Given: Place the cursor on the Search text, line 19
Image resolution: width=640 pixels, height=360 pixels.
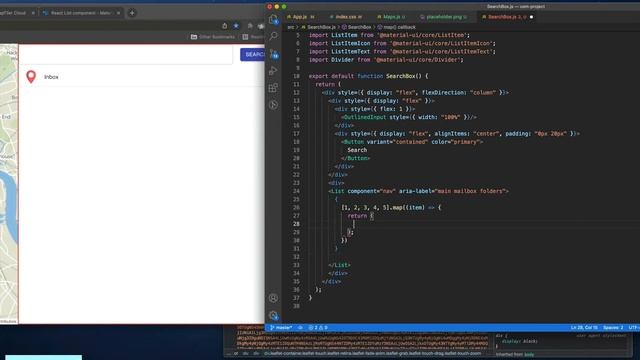Looking at the screenshot, I should [357, 150].
